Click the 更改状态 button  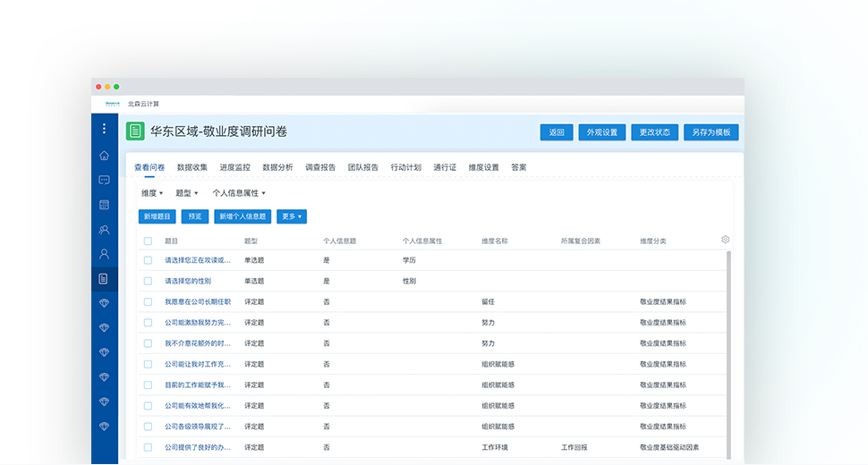[x=654, y=132]
